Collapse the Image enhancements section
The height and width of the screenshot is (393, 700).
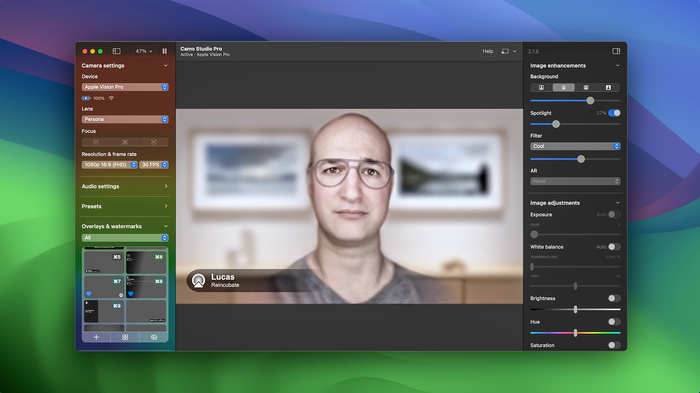617,66
